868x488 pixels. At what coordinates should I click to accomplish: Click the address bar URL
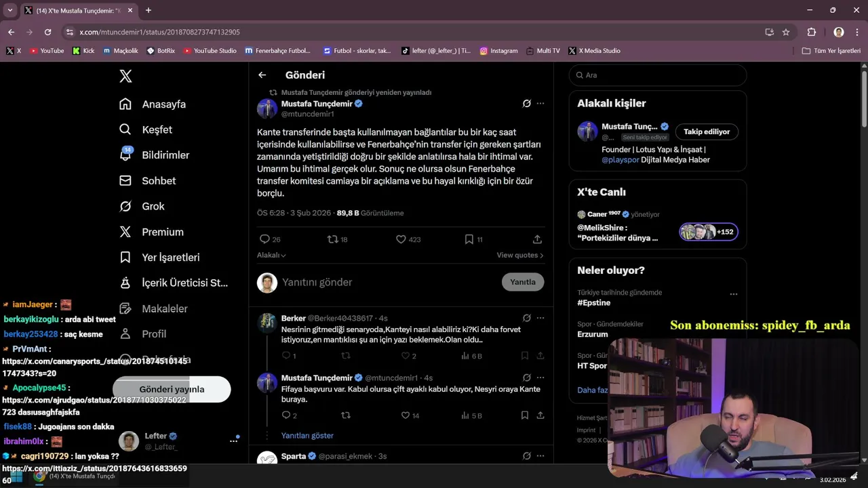[159, 32]
